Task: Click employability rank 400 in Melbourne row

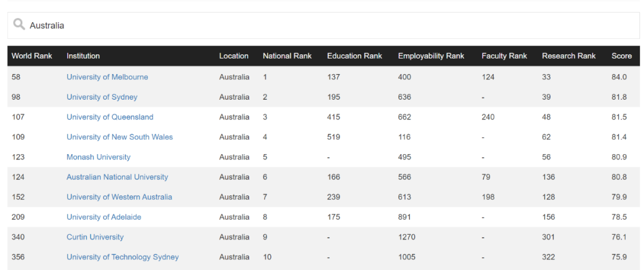Action: (x=404, y=77)
